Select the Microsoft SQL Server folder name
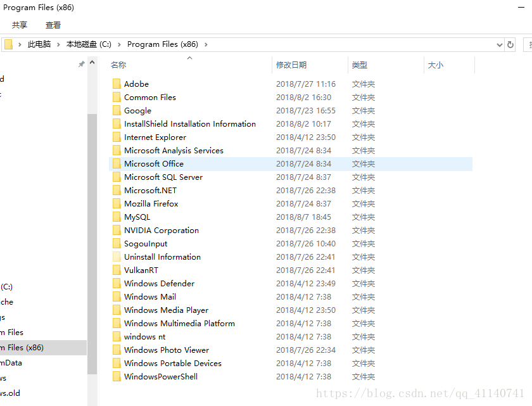 tap(163, 177)
